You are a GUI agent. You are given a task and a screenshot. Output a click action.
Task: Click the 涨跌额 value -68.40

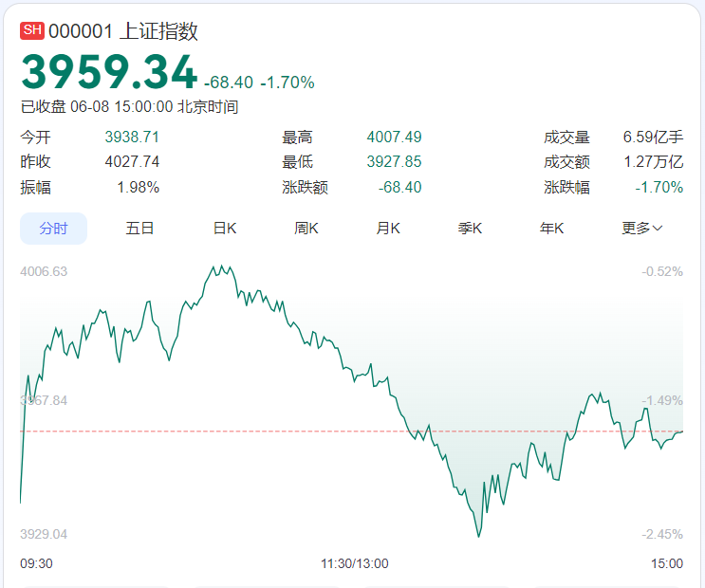click(399, 187)
